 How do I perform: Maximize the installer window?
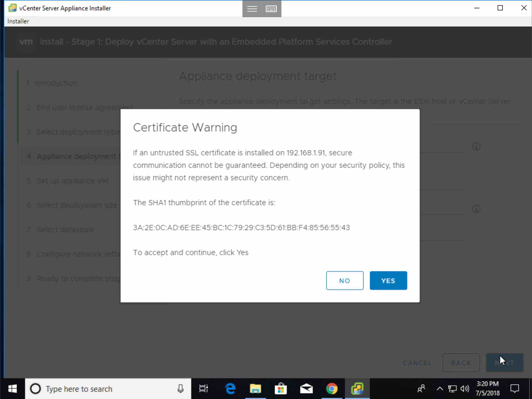pyautogui.click(x=500, y=8)
